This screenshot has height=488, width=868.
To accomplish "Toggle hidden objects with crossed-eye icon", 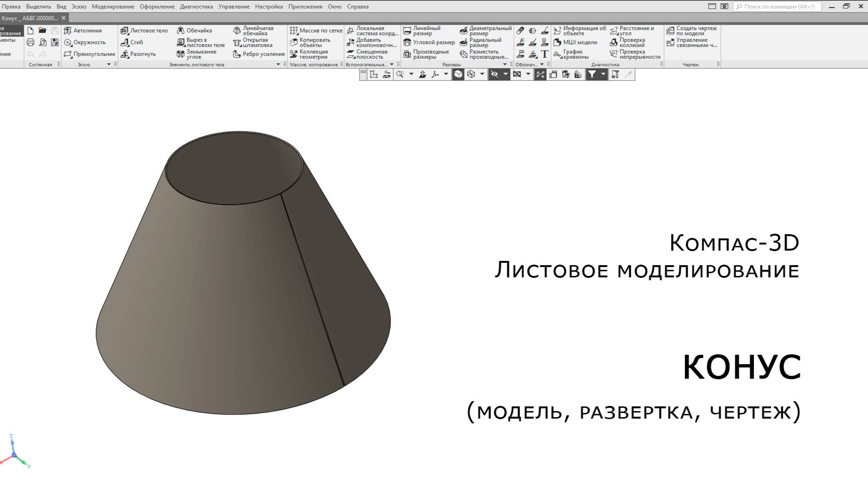I will coord(494,74).
